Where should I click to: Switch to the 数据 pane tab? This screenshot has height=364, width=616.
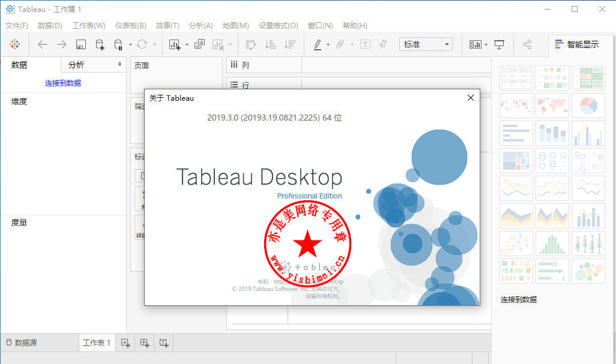point(19,65)
